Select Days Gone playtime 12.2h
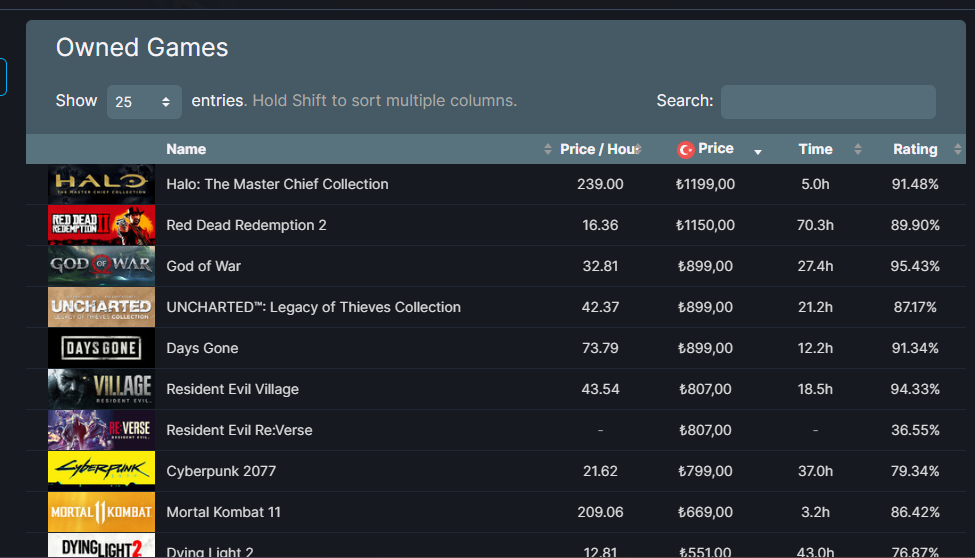The image size is (975, 558). pyautogui.click(x=815, y=348)
